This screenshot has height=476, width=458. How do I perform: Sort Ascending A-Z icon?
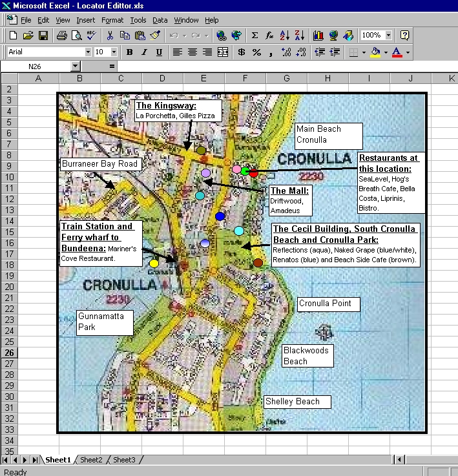point(285,36)
